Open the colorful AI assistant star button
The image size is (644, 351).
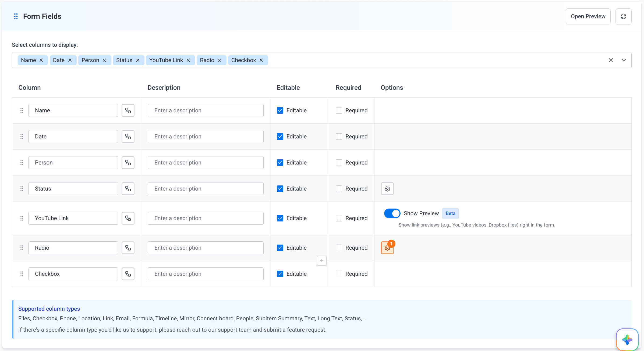pyautogui.click(x=627, y=340)
